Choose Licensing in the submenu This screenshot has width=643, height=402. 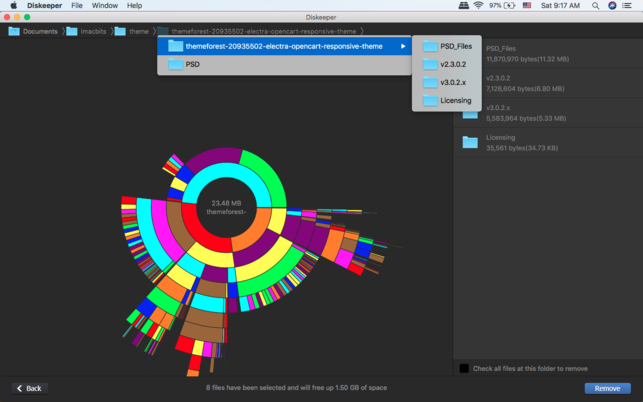(447, 100)
